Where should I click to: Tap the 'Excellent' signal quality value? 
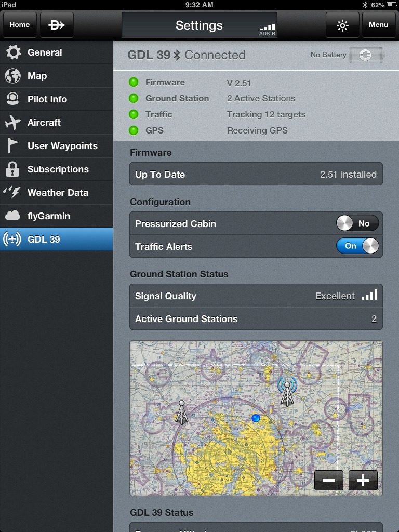[x=335, y=296]
